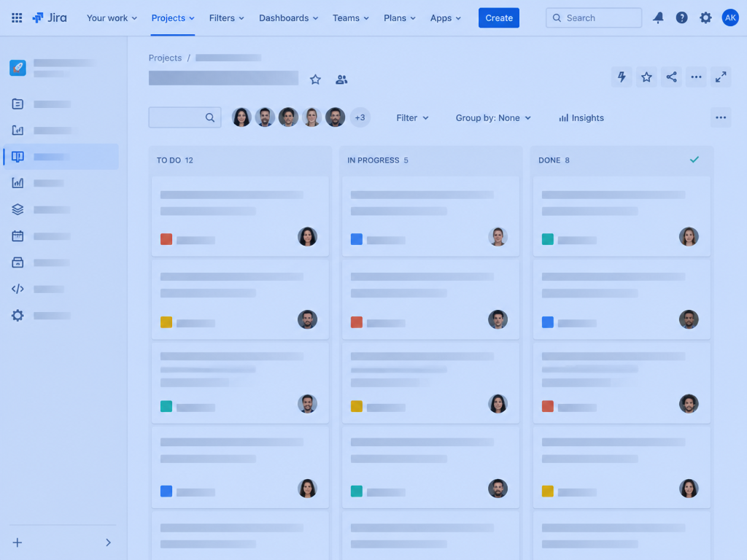Image resolution: width=747 pixels, height=560 pixels.
Task: Open the code brackets icon in sidebar
Action: (18, 289)
